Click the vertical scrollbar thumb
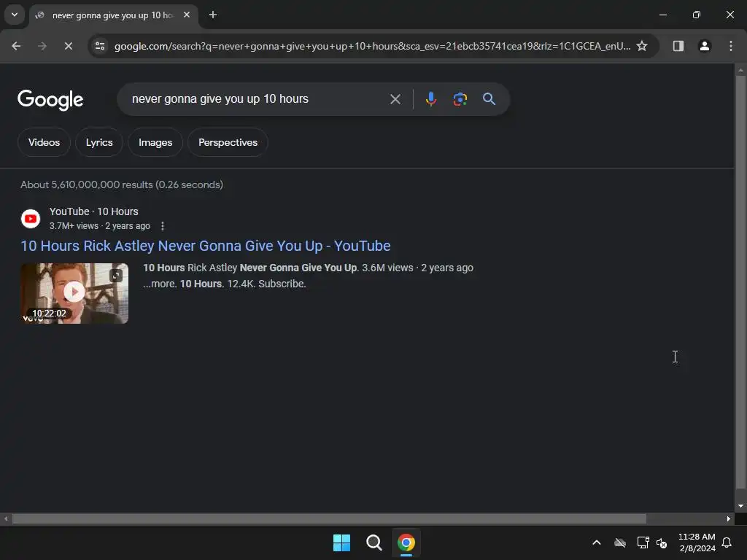The height and width of the screenshot is (560, 747). pyautogui.click(x=740, y=282)
